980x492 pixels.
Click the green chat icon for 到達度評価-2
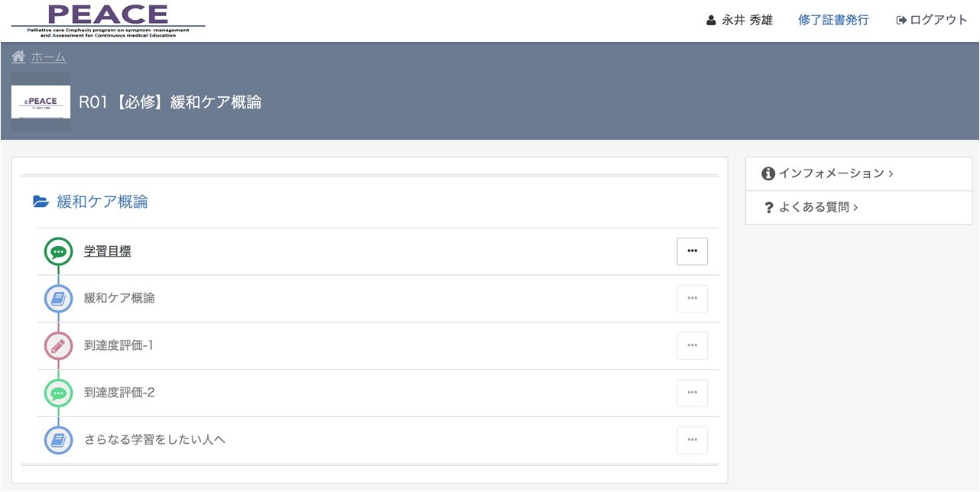[x=58, y=393]
